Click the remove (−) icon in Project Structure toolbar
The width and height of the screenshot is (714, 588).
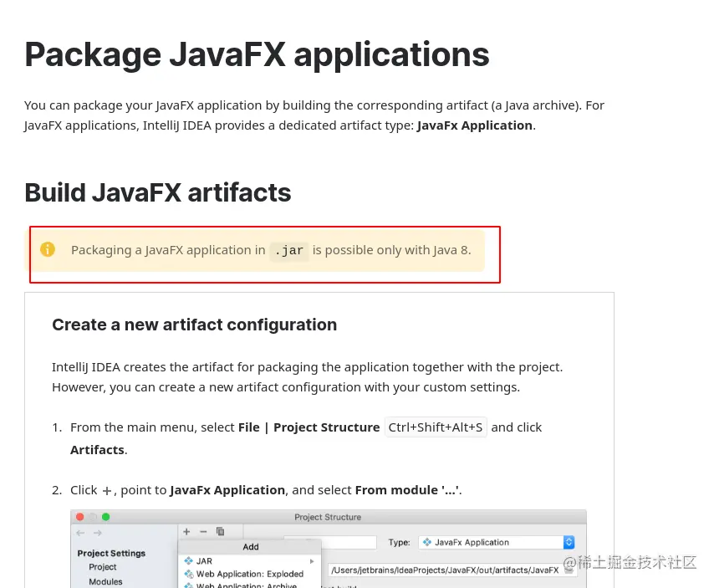pos(203,531)
